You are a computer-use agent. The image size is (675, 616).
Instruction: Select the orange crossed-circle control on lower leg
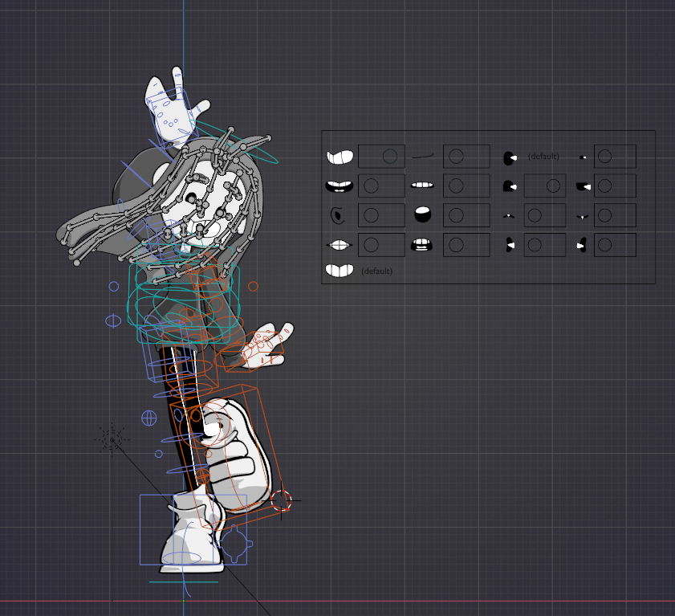(x=203, y=476)
